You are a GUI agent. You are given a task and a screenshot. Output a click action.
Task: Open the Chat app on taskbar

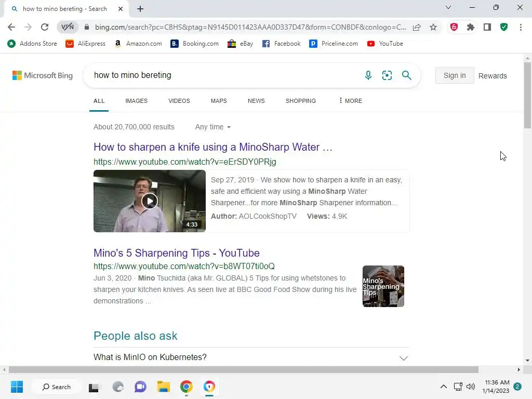tap(140, 387)
